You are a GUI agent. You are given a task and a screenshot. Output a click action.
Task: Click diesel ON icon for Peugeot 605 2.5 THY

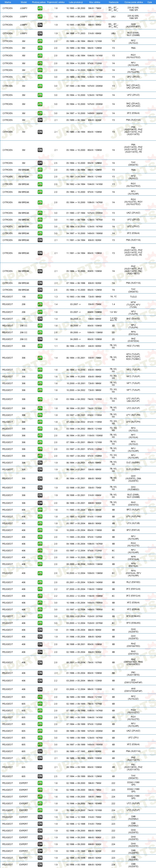pyautogui.click(x=40, y=776)
